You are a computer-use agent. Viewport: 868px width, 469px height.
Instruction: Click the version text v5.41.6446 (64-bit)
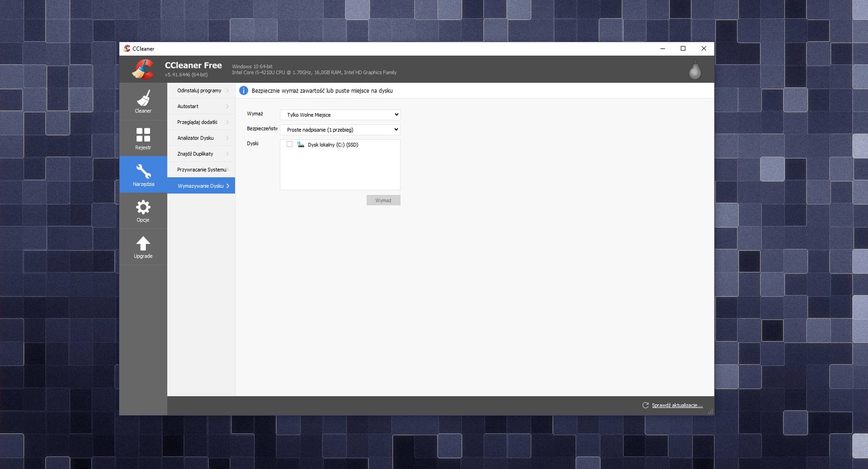186,75
